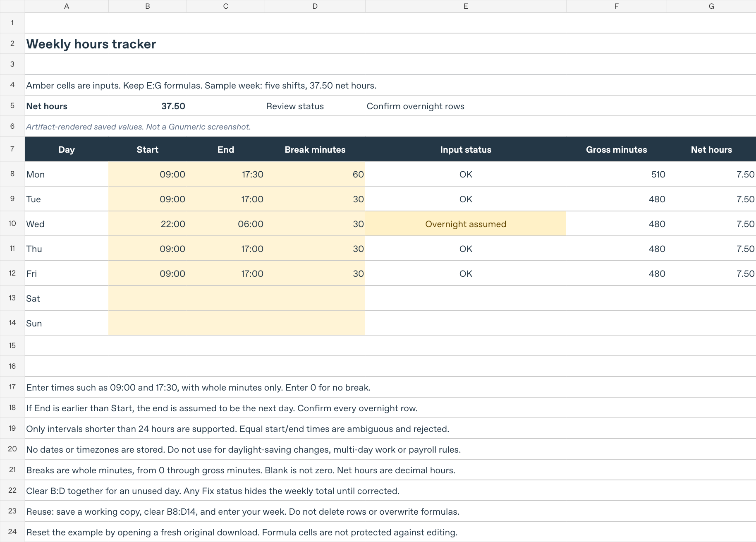Click the Net hours total value 37.50
The image size is (756, 542).
pos(173,106)
